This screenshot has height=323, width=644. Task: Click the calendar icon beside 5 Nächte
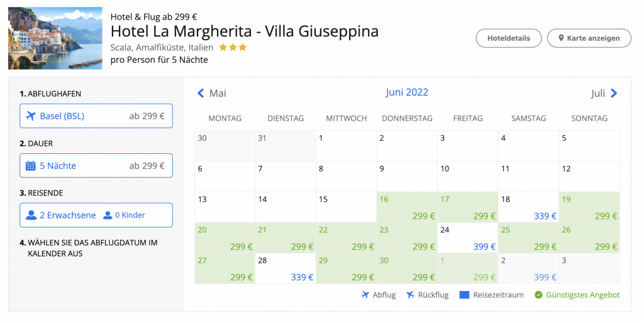(30, 166)
